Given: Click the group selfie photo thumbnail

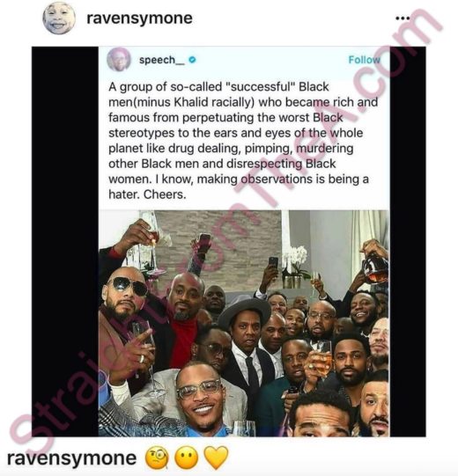Looking at the screenshot, I should click(244, 323).
